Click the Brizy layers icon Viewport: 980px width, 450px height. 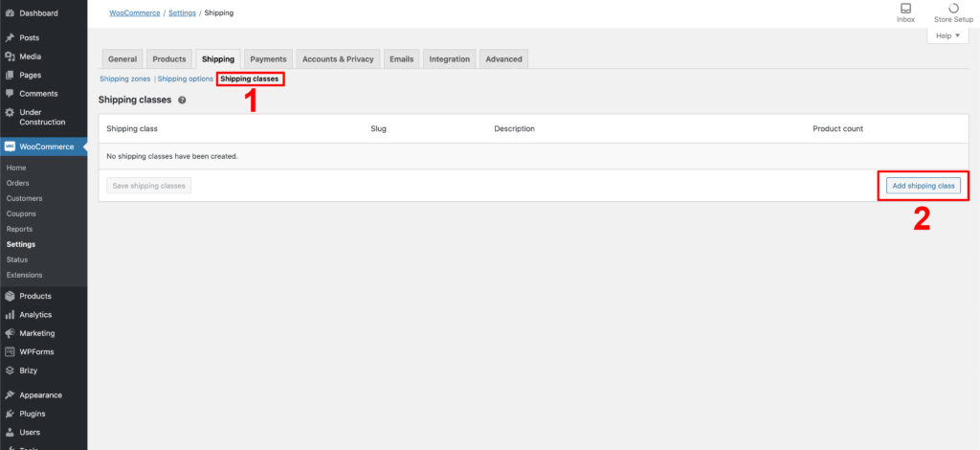tap(10, 371)
